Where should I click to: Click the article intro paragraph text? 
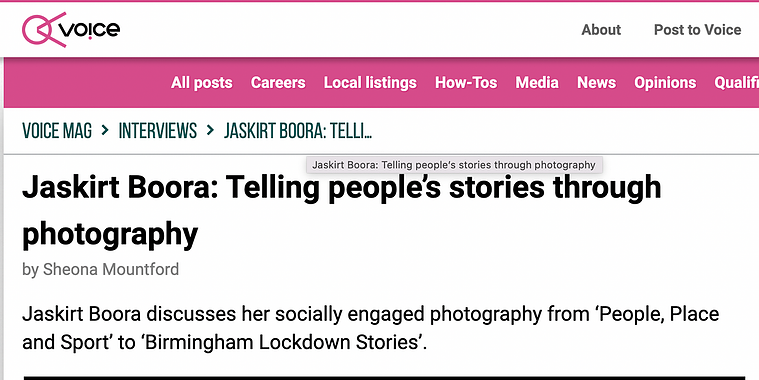[x=370, y=328]
